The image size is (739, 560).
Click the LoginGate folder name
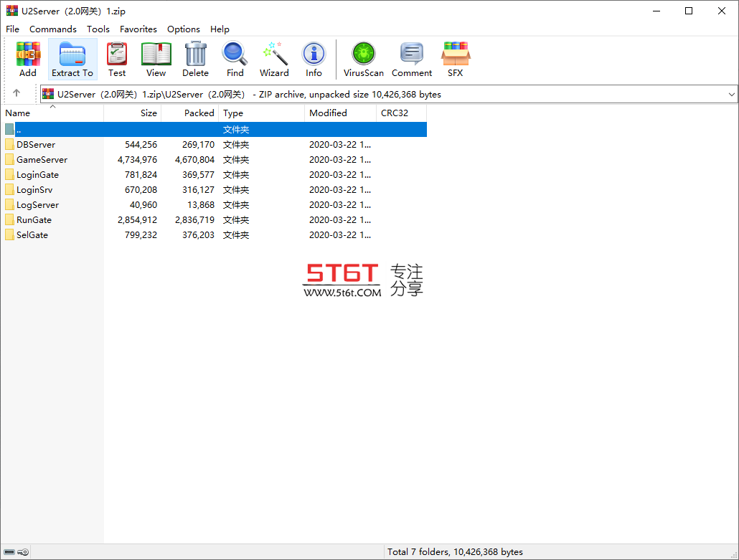(x=38, y=175)
